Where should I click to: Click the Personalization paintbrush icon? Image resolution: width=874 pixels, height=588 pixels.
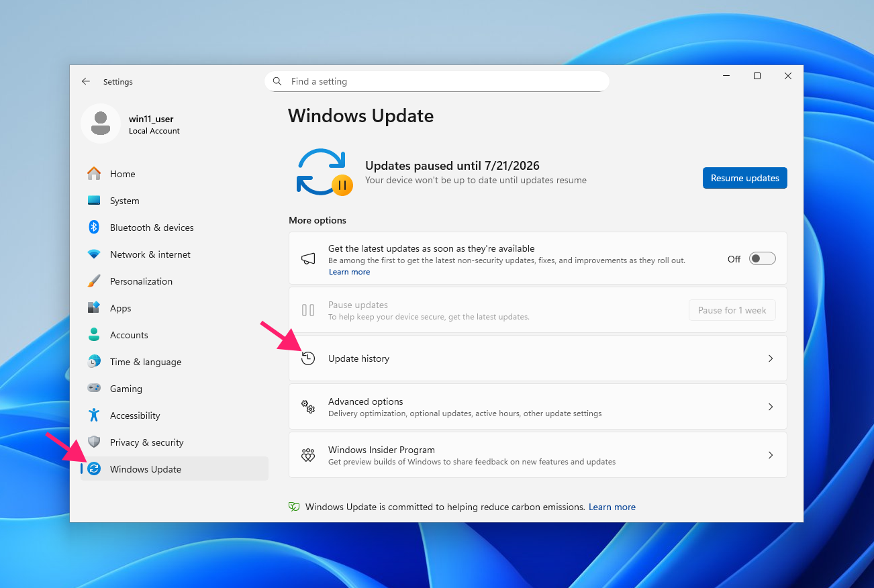[94, 281]
